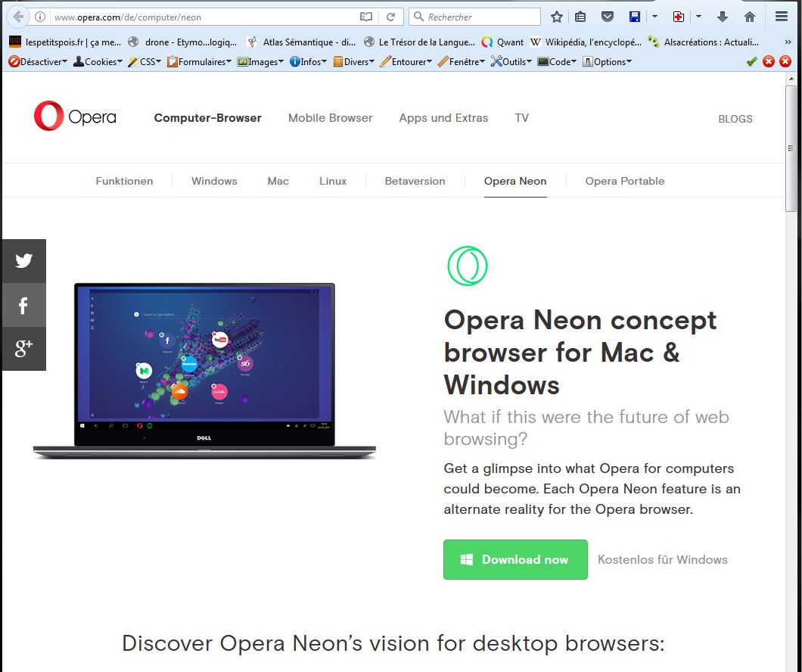Open the CSS dropdown
802x672 pixels.
pos(145,62)
